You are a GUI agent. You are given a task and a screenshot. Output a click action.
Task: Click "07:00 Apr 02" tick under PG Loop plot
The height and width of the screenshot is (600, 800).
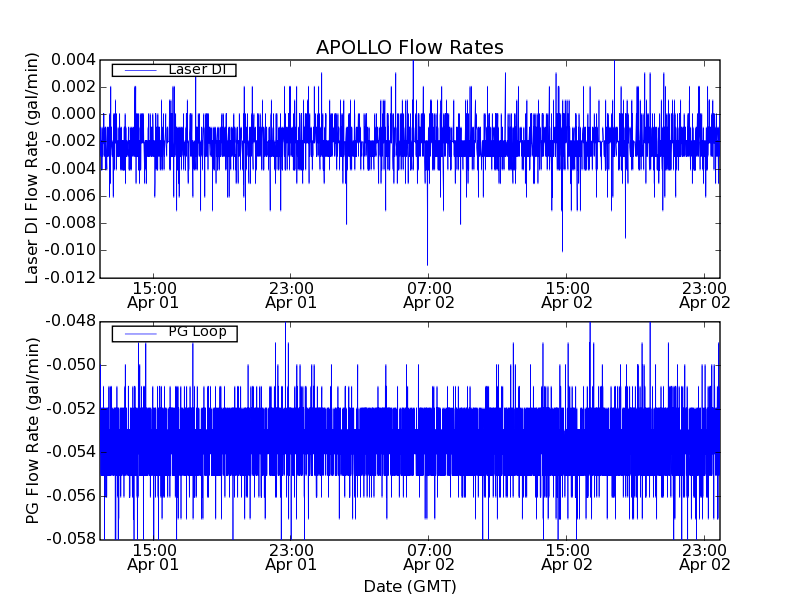(429, 558)
